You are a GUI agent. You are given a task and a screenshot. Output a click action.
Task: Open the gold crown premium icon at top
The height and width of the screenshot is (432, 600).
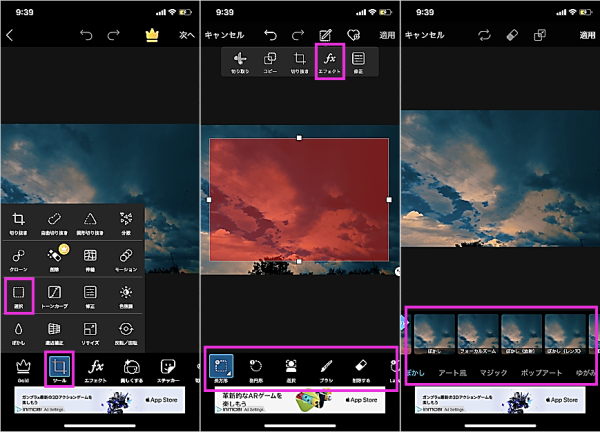(152, 35)
